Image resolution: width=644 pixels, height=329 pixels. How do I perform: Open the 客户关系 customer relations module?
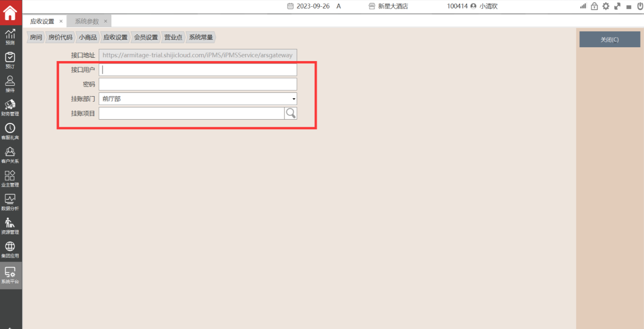(x=10, y=155)
